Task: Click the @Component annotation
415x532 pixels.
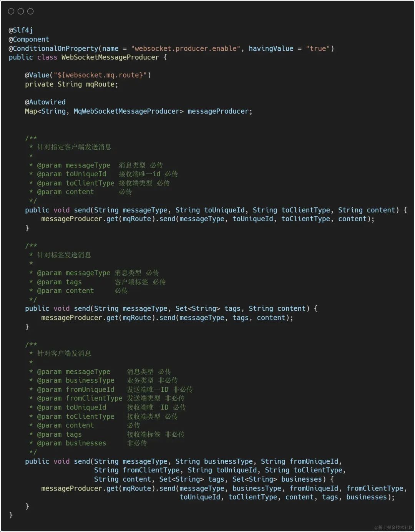Action: (x=29, y=39)
